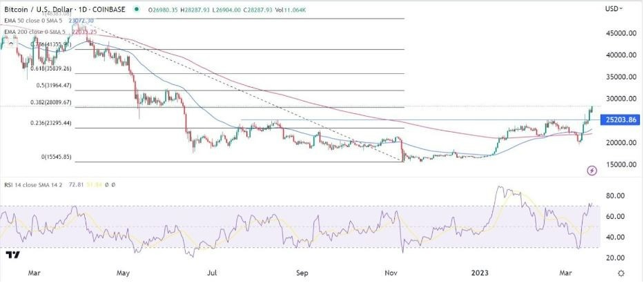644x290 pixels.
Task: Click the 2023 label on the time axis
Action: point(479,273)
